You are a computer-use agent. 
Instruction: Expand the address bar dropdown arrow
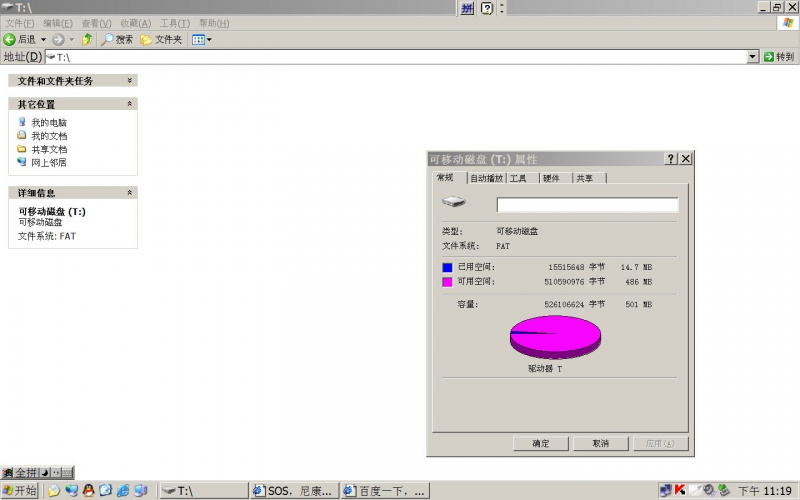coord(753,57)
